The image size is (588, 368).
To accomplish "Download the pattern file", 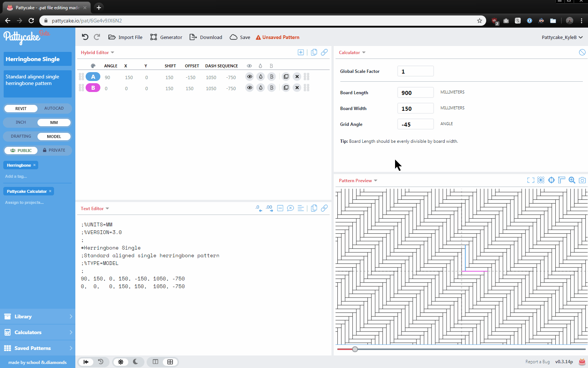I will click(x=206, y=37).
